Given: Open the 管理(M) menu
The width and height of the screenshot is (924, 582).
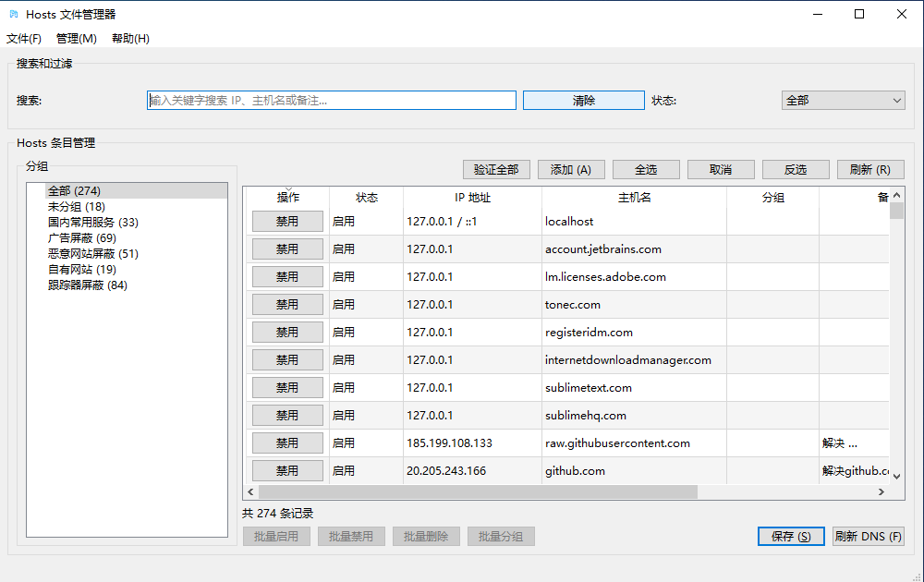Looking at the screenshot, I should coord(76,38).
